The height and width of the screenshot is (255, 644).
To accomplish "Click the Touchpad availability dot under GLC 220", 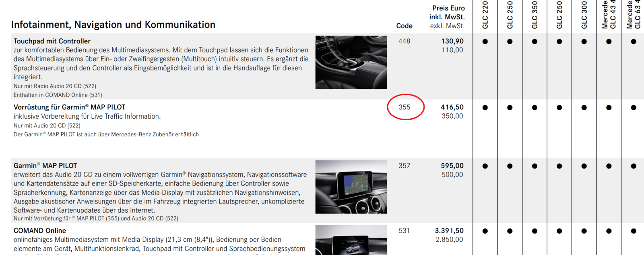I will click(x=485, y=41).
